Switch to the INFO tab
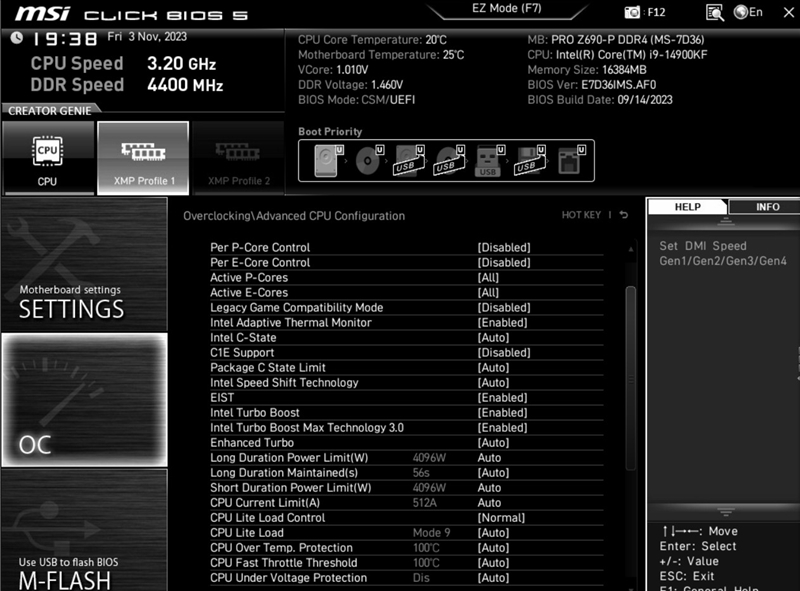 [x=767, y=207]
